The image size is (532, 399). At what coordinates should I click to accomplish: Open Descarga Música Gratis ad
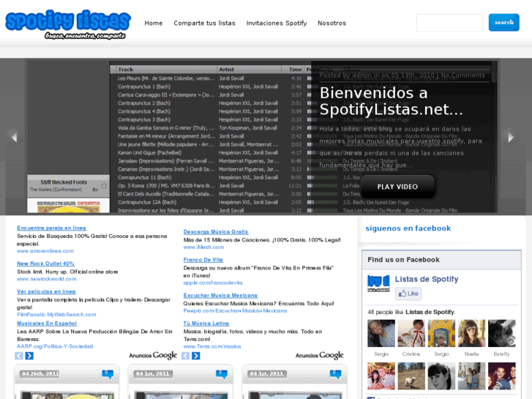[x=216, y=231]
